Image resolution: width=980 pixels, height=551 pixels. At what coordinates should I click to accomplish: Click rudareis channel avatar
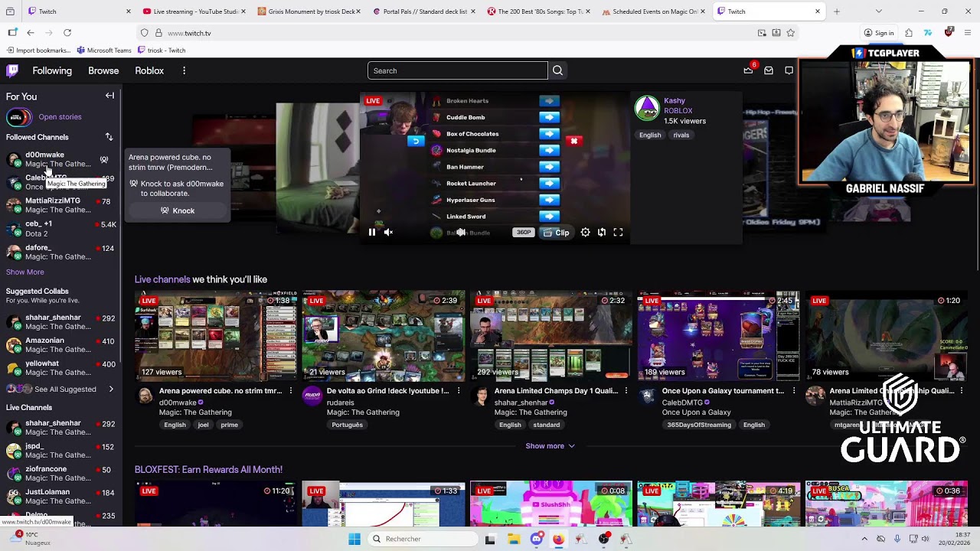[312, 396]
